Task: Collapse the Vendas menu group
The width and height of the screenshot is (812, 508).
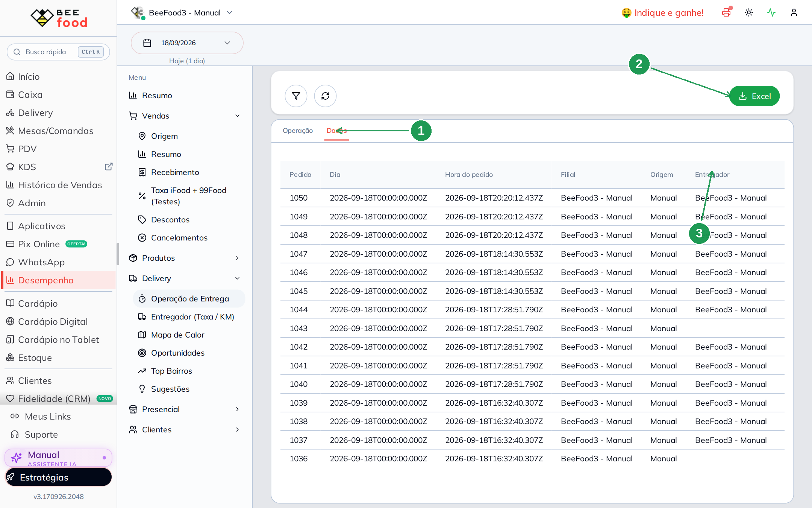Action: (185, 116)
